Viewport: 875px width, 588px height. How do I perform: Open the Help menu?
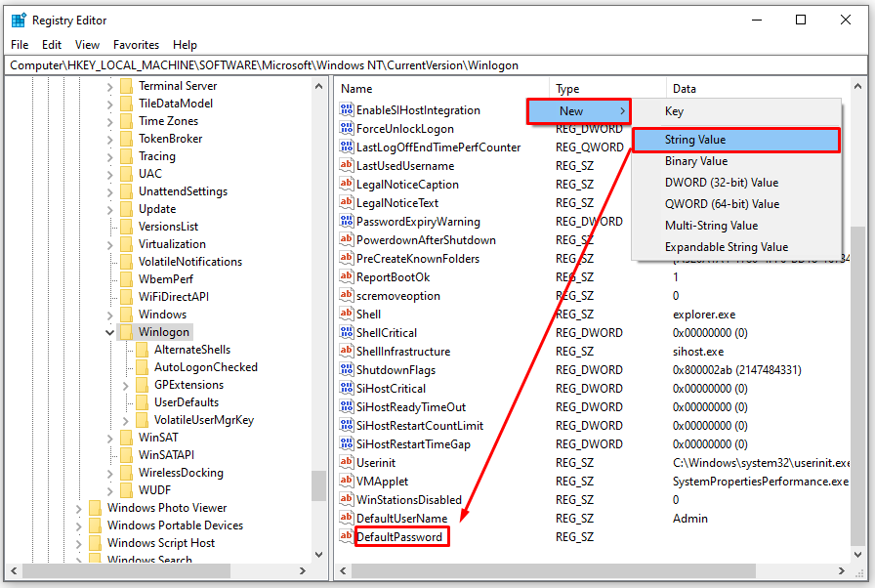pyautogui.click(x=185, y=45)
